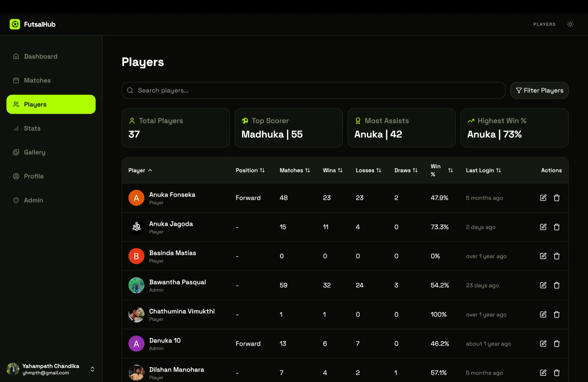Open Dashboard in the sidebar
Image resolution: width=588 pixels, height=382 pixels.
51,57
